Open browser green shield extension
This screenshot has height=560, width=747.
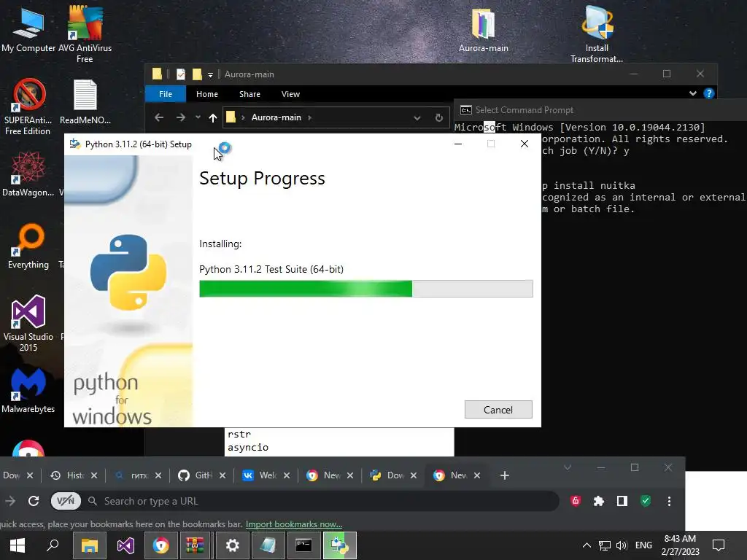click(x=646, y=501)
